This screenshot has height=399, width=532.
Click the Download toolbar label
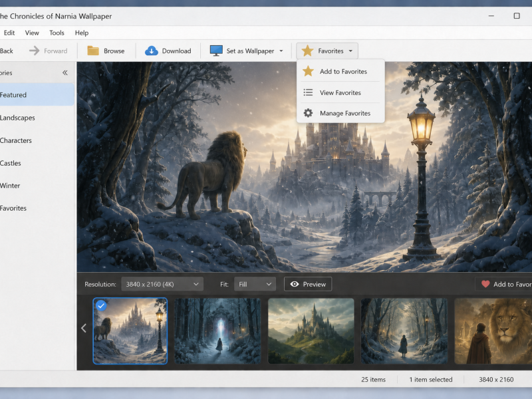pyautogui.click(x=176, y=51)
